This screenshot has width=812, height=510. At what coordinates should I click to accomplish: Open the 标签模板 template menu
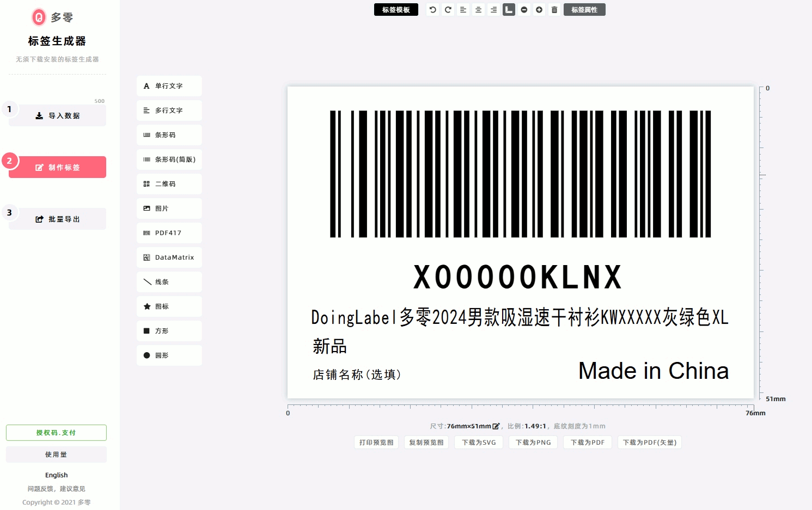point(396,10)
